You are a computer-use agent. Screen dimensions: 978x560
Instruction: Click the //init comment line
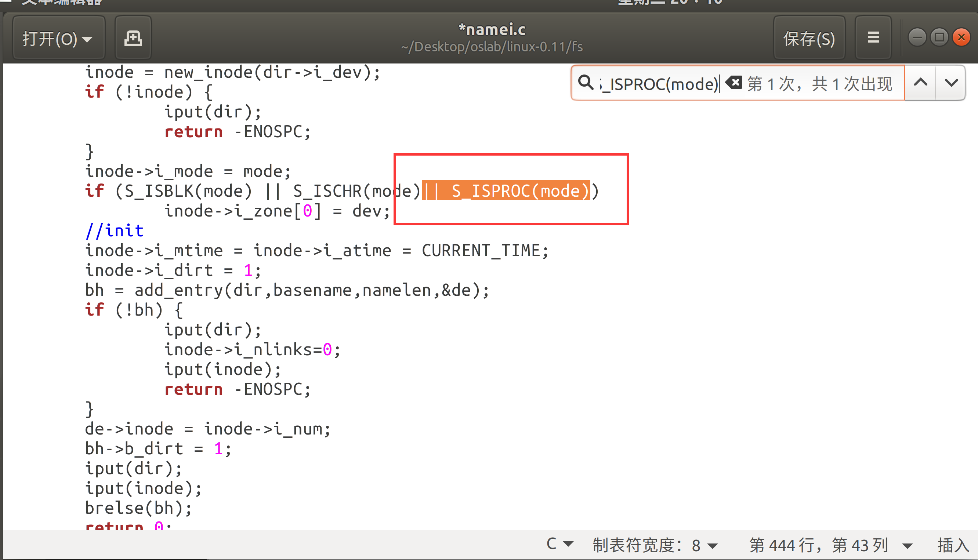[x=115, y=230]
